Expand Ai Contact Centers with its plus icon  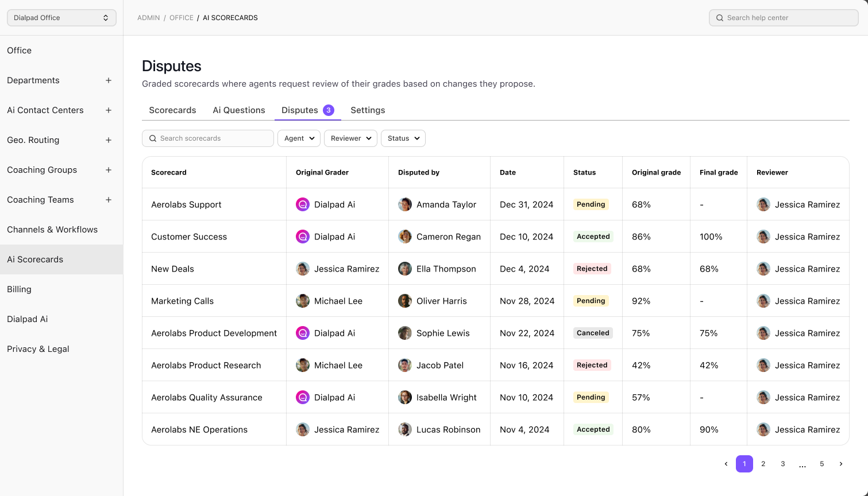(x=109, y=110)
